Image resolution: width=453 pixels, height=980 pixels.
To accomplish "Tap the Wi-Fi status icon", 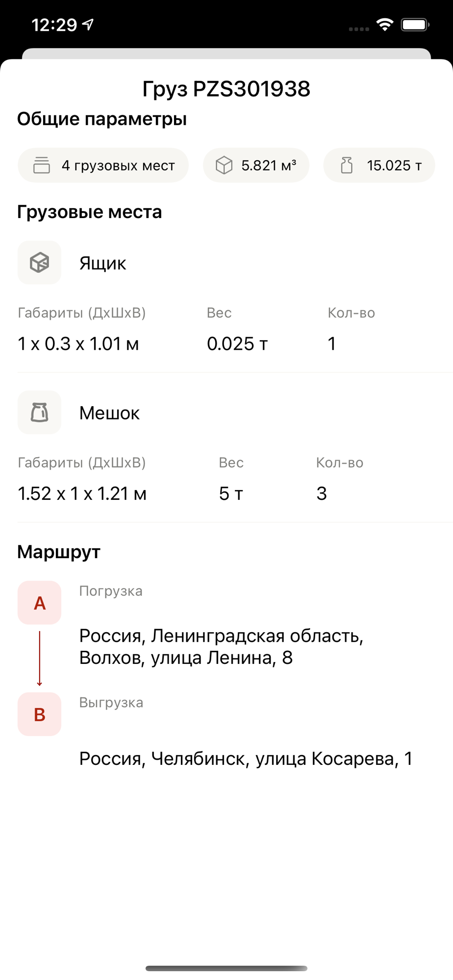I will [385, 24].
